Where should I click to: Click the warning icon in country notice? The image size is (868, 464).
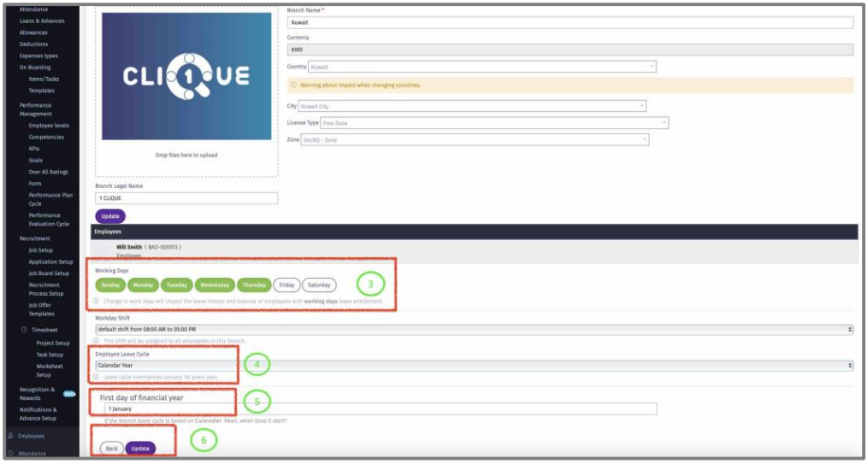click(x=293, y=85)
